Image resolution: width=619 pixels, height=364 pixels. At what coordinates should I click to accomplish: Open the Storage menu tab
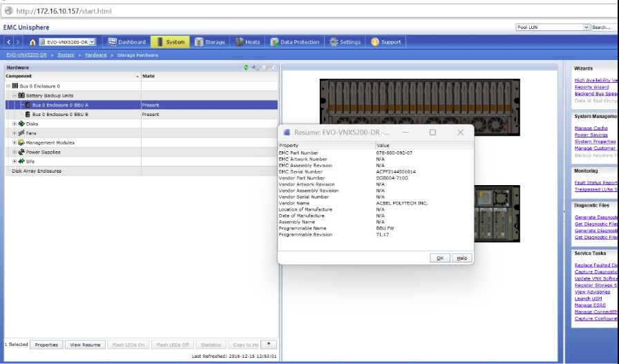[x=210, y=42]
